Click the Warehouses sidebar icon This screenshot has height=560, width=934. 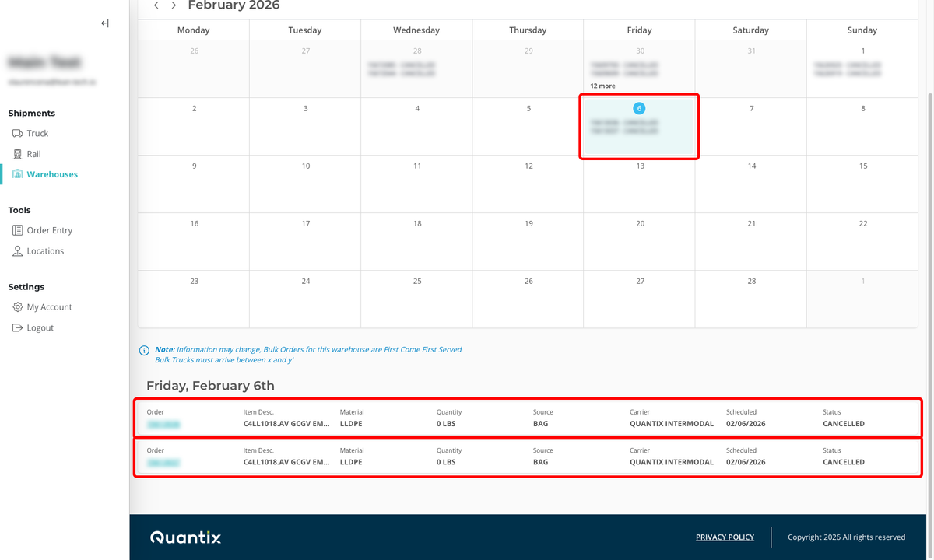[19, 173]
